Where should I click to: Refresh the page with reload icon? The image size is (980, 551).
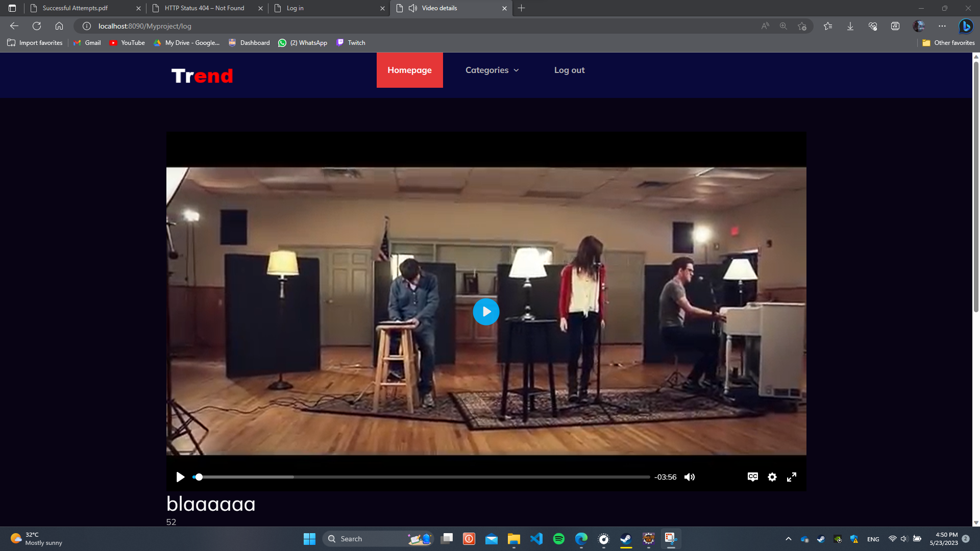(37, 26)
